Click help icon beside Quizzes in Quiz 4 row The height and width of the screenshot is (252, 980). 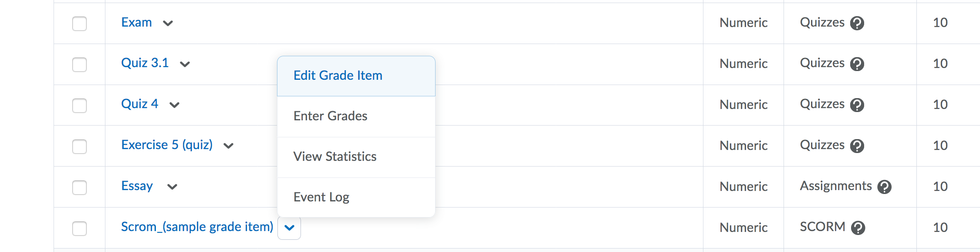857,105
